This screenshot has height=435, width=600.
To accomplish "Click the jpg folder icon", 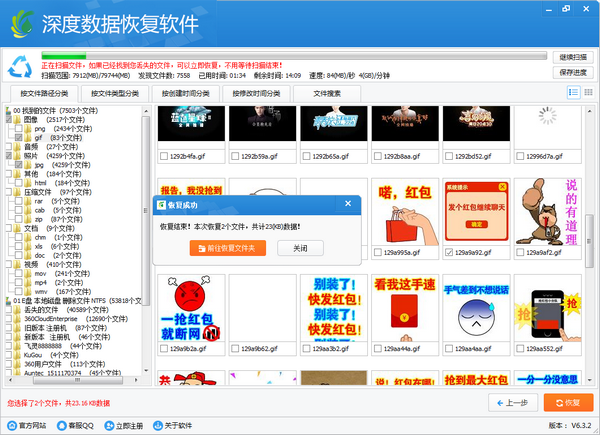I will pyautogui.click(x=28, y=165).
